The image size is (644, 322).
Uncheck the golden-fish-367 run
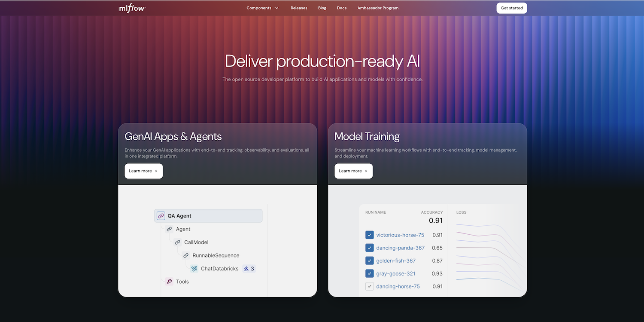[369, 261]
